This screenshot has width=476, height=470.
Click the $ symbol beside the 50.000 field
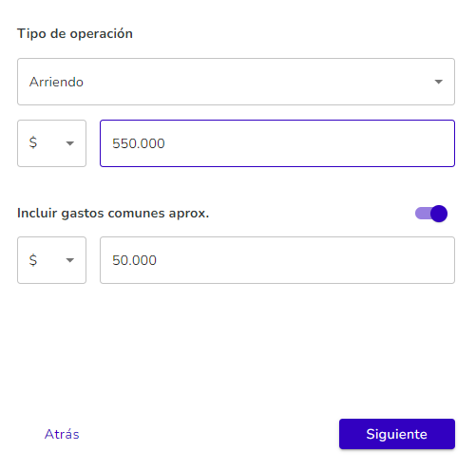pyautogui.click(x=33, y=260)
